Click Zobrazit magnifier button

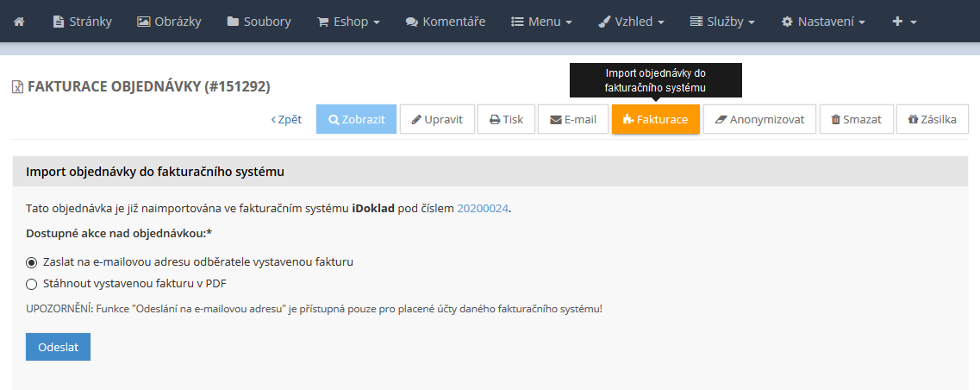pos(356,120)
